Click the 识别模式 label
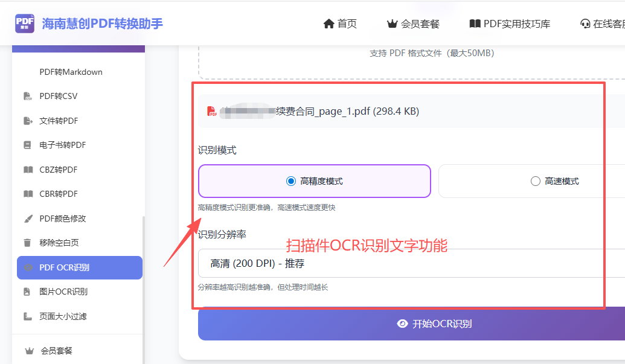Viewport: 625px width, 364px height. tap(217, 150)
